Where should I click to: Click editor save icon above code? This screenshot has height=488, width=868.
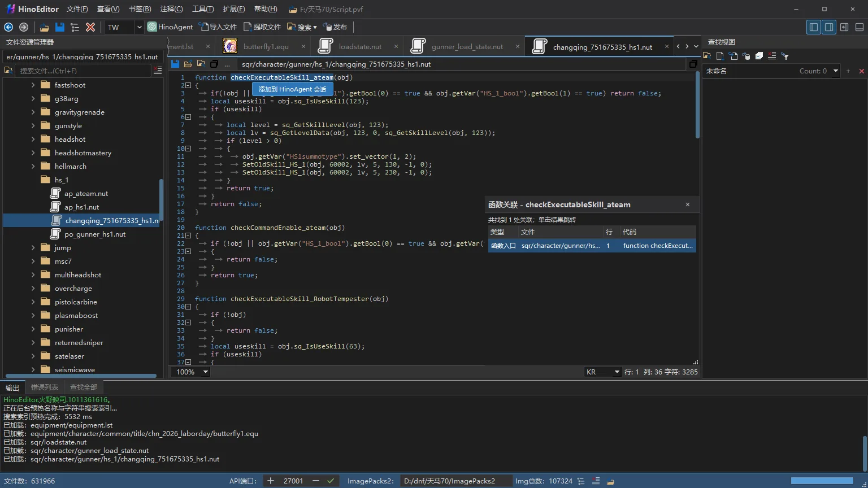[x=175, y=64]
